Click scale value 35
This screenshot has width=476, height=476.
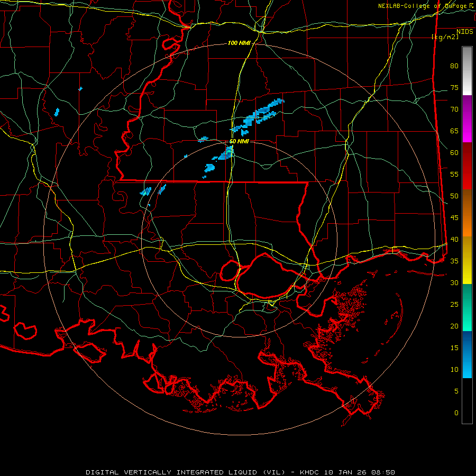coord(454,261)
